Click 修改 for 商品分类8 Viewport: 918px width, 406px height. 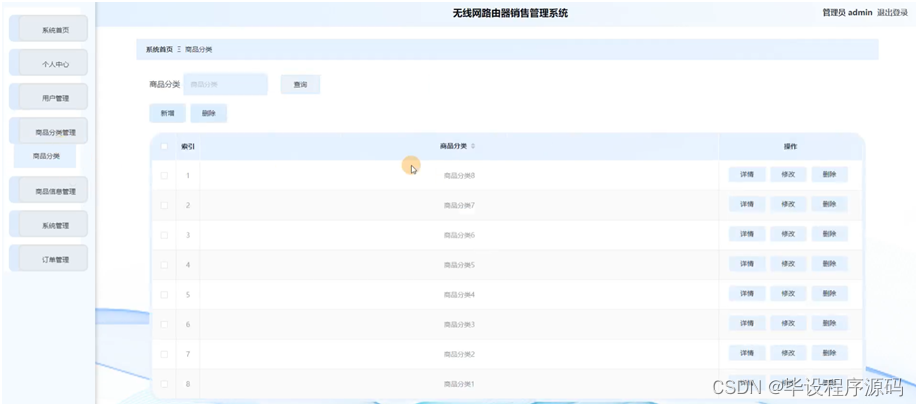tap(788, 175)
